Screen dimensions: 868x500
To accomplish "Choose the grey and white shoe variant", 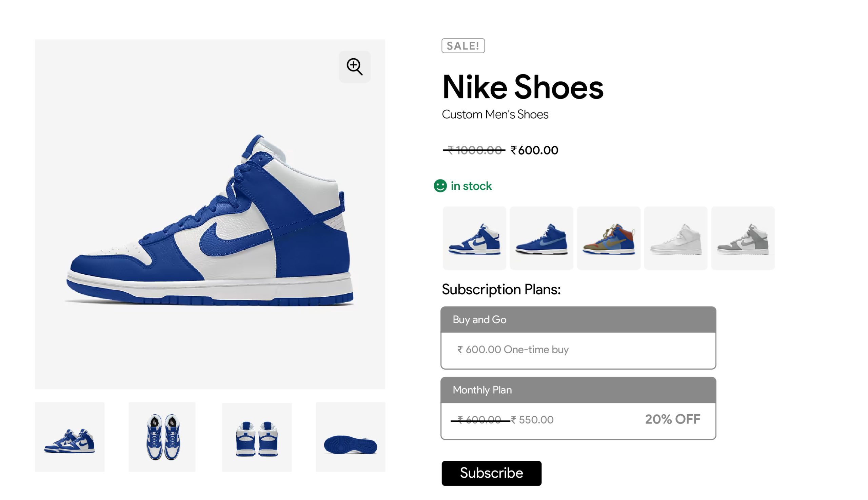I will pos(743,238).
